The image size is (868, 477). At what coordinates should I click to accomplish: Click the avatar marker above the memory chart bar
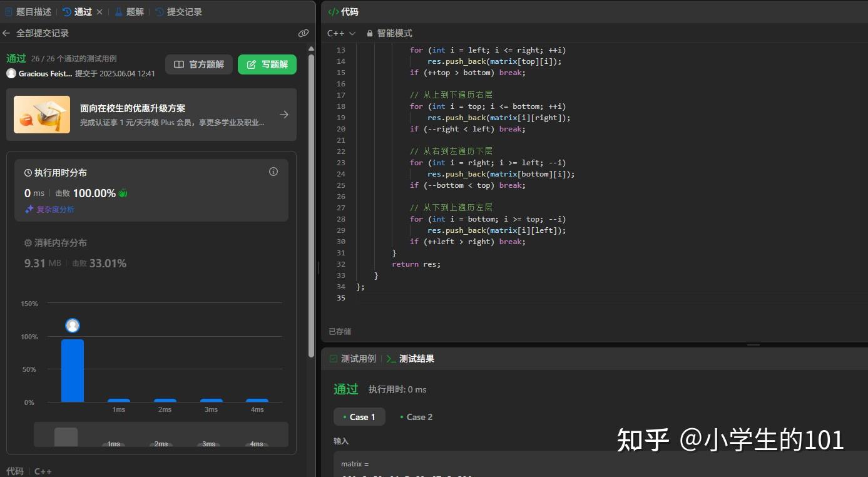pyautogui.click(x=72, y=325)
